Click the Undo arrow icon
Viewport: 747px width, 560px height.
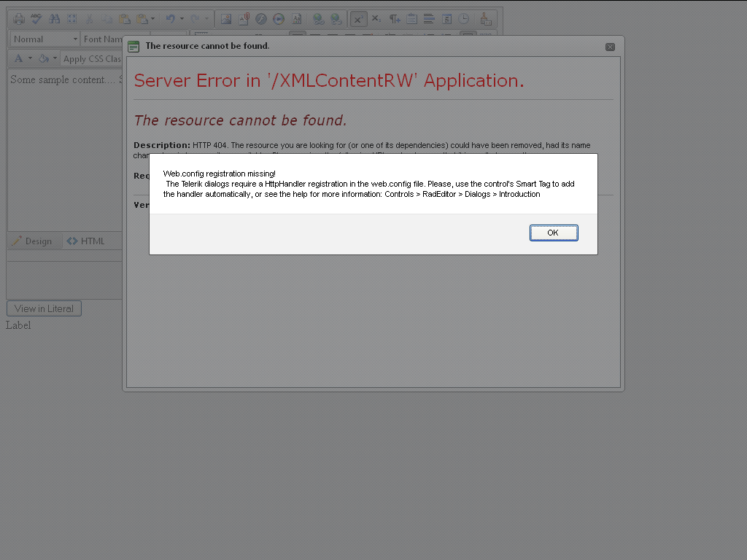pyautogui.click(x=171, y=19)
